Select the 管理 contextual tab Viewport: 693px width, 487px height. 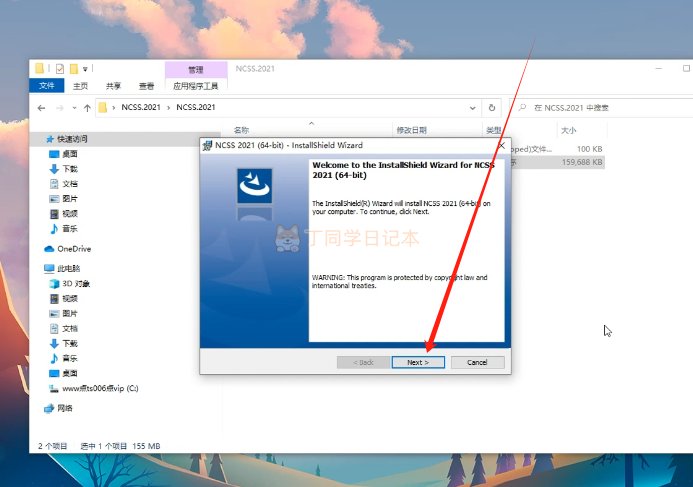point(196,69)
